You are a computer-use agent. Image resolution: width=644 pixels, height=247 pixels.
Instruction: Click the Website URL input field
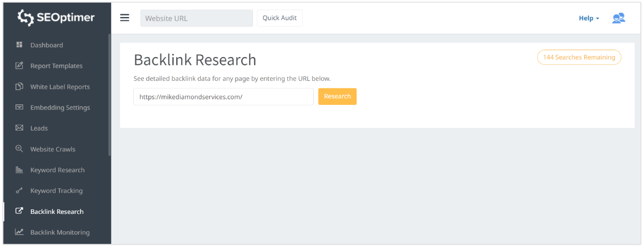click(x=196, y=18)
